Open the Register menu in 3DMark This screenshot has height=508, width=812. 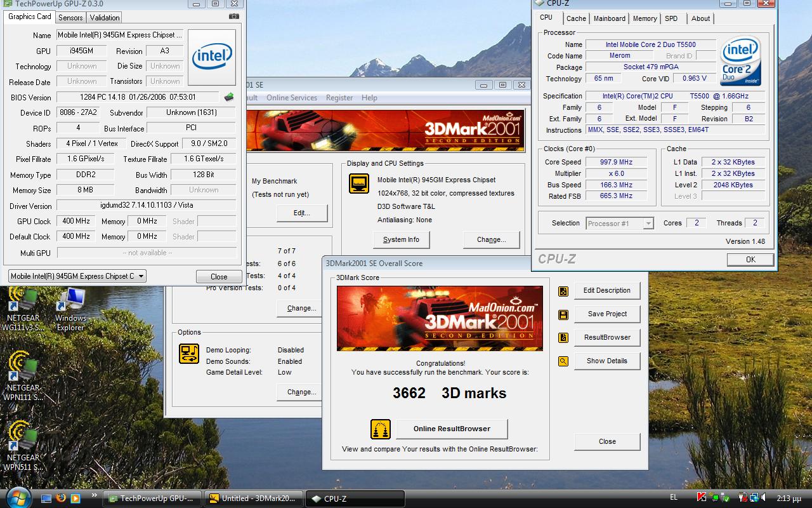[x=339, y=98]
